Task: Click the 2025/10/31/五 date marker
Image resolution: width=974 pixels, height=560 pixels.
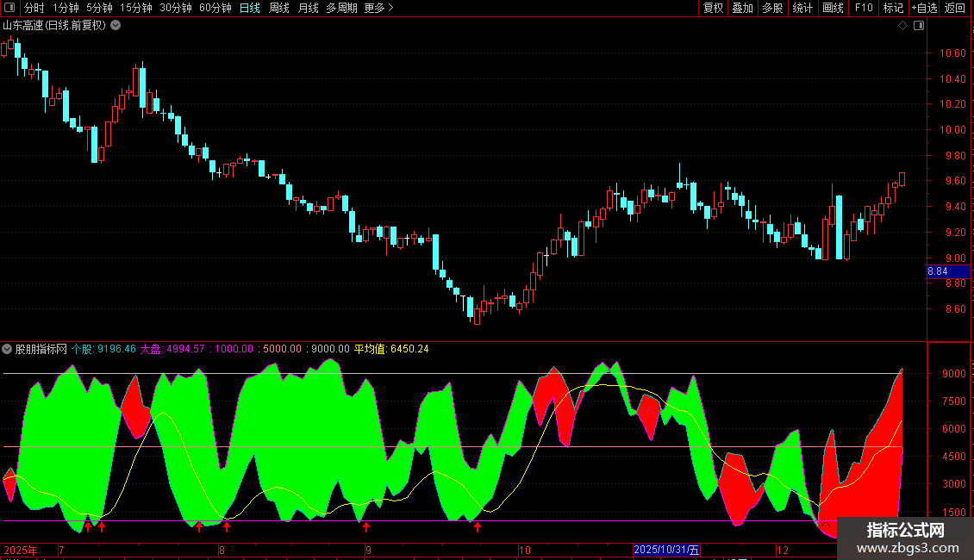Action: [x=666, y=550]
